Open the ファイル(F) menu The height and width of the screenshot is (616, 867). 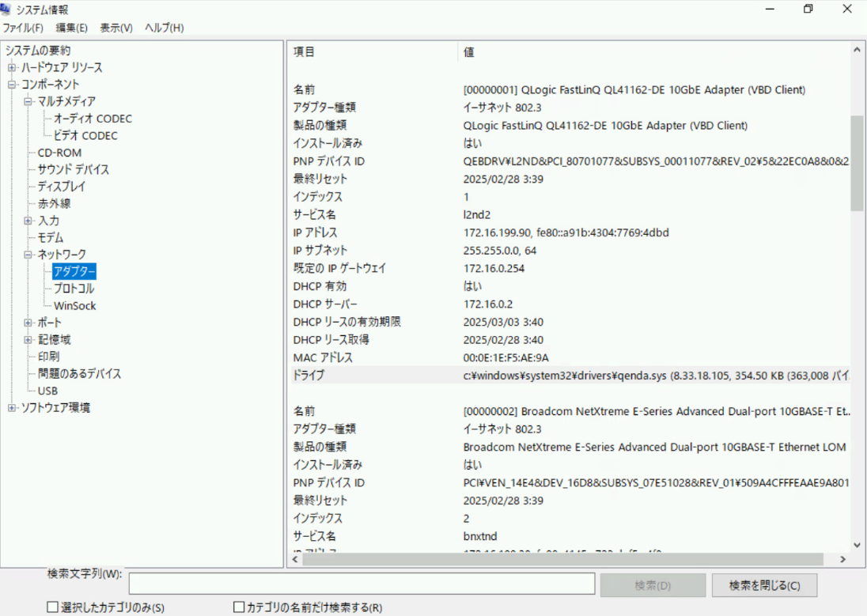click(23, 28)
